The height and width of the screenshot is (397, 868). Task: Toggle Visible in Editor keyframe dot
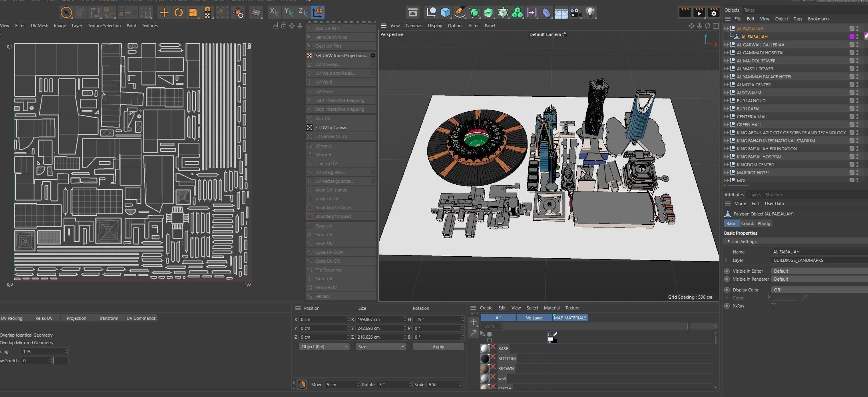point(727,271)
